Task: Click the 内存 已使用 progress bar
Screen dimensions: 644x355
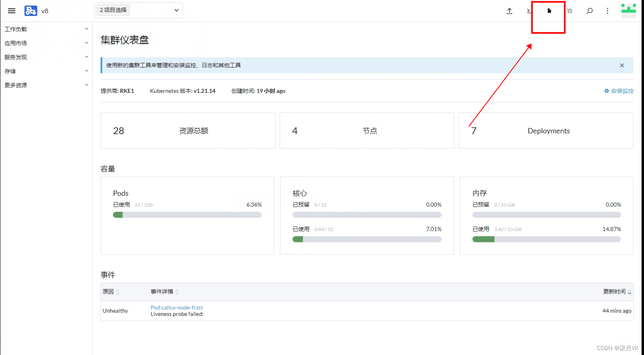Action: [x=547, y=239]
